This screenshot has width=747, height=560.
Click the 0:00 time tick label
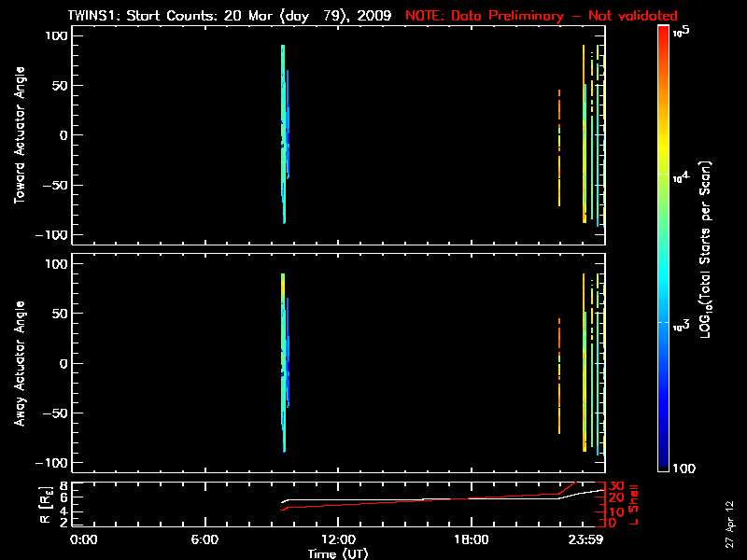pyautogui.click(x=84, y=539)
